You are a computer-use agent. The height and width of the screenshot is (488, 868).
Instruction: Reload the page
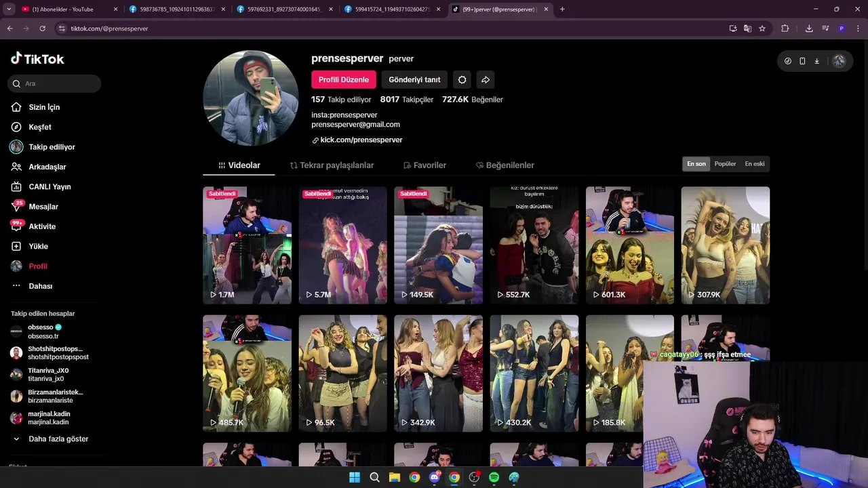[x=42, y=28]
